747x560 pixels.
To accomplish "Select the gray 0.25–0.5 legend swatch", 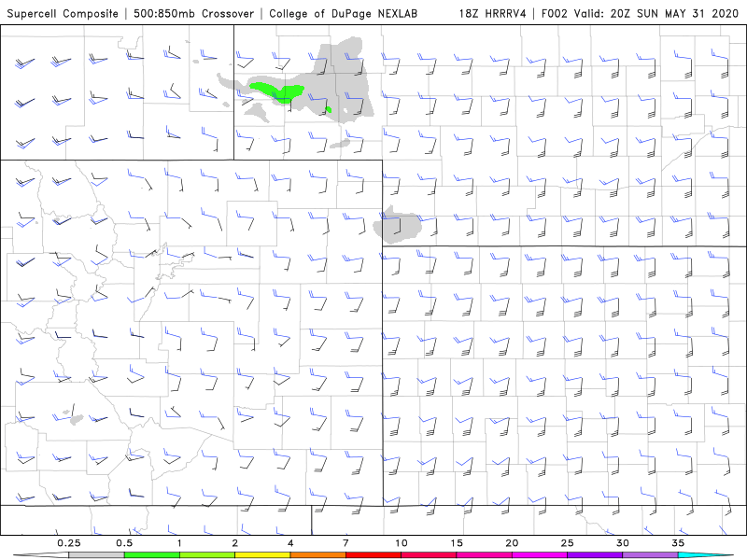I will 96,554.
